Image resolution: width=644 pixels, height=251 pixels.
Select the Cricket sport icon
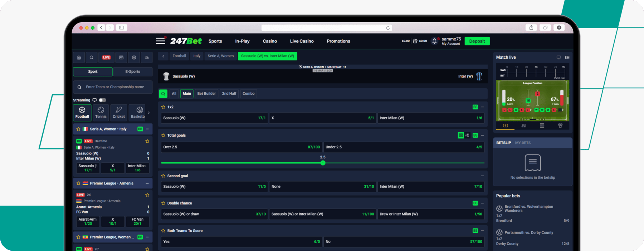click(x=119, y=113)
